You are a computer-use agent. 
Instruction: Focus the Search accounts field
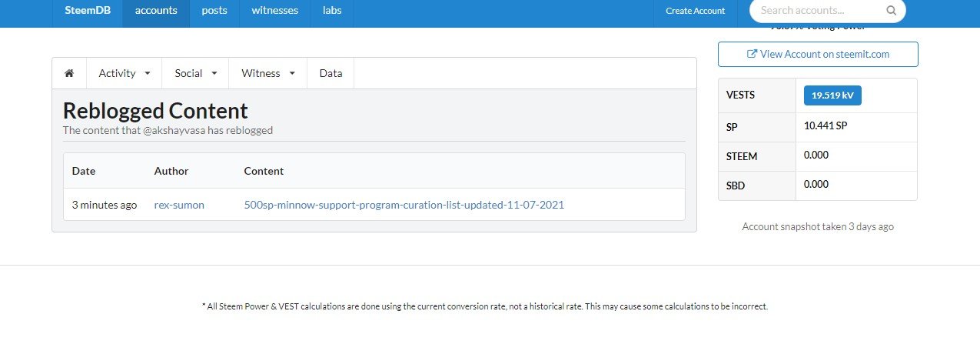click(x=827, y=11)
